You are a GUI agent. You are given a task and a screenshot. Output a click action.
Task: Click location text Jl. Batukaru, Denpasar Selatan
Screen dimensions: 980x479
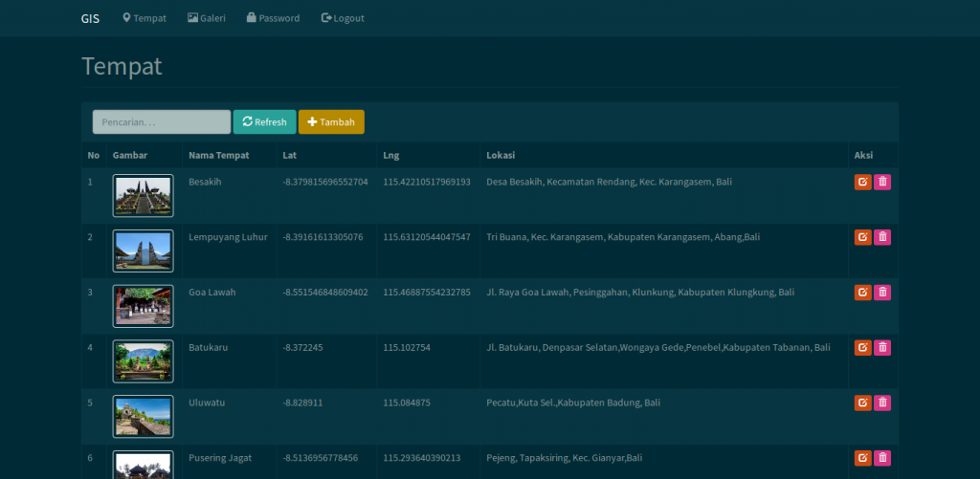pos(658,347)
